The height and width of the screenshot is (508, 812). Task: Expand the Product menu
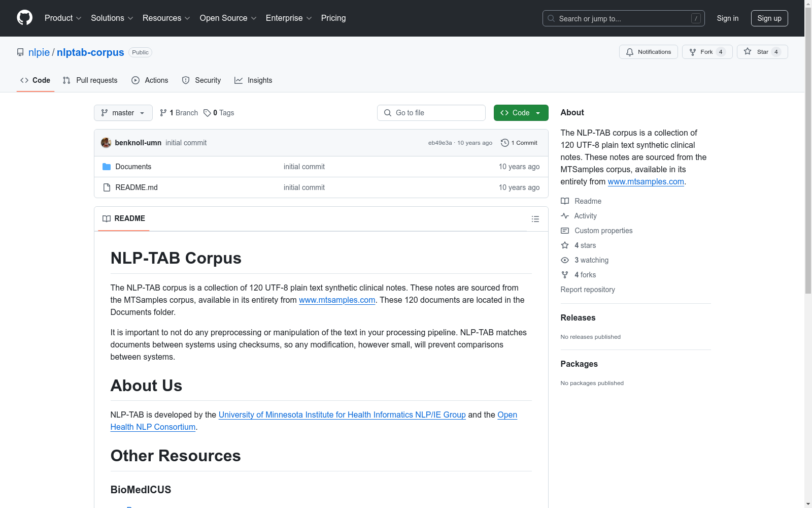pyautogui.click(x=63, y=18)
